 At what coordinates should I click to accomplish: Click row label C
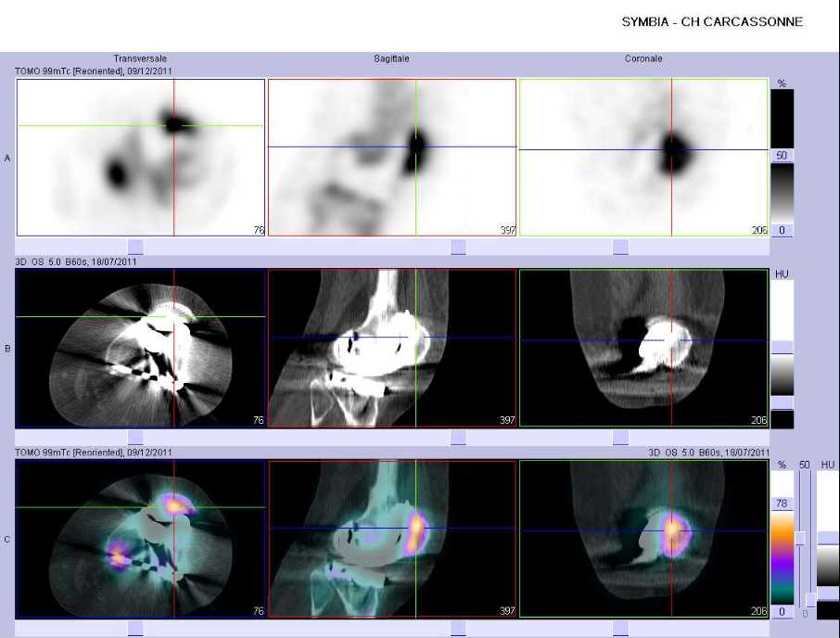point(7,540)
